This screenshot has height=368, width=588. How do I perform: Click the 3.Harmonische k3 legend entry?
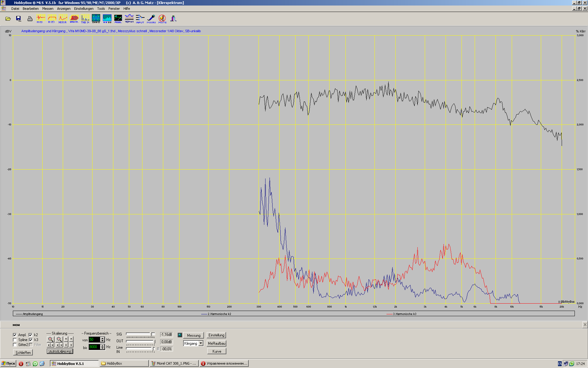pos(401,314)
